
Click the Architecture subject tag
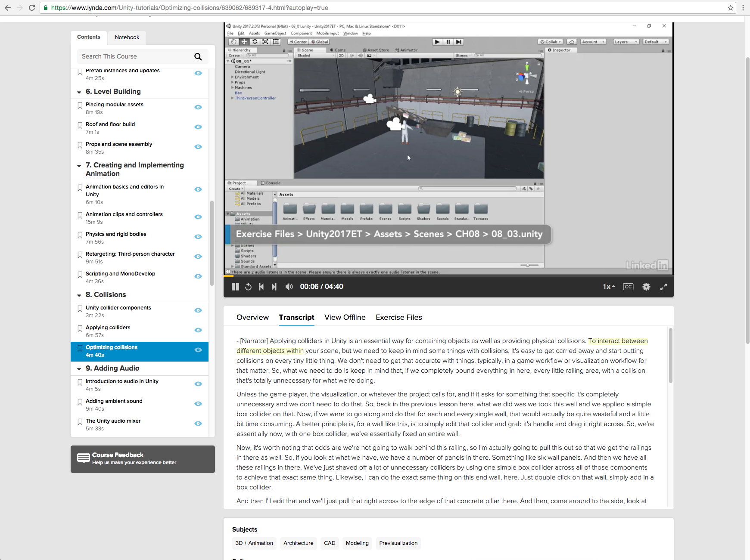[299, 543]
